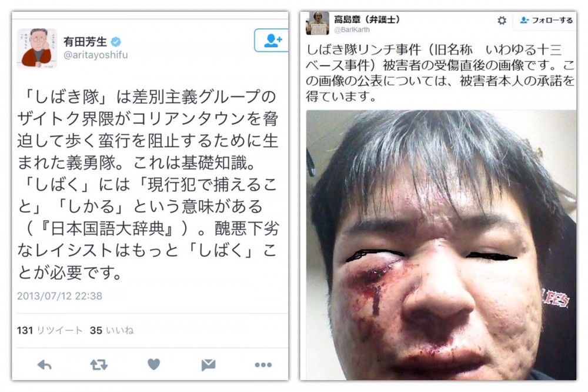Open the @BarlKarth handle link
588x392 pixels.
tap(352, 29)
